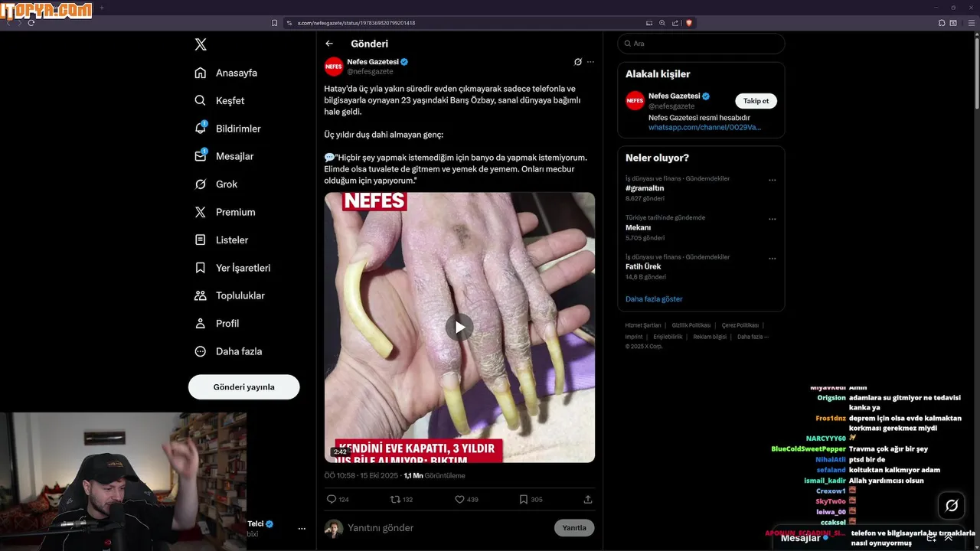Viewport: 980px width, 551px height.
Task: Bookmark the post showing 305
Action: click(x=524, y=499)
